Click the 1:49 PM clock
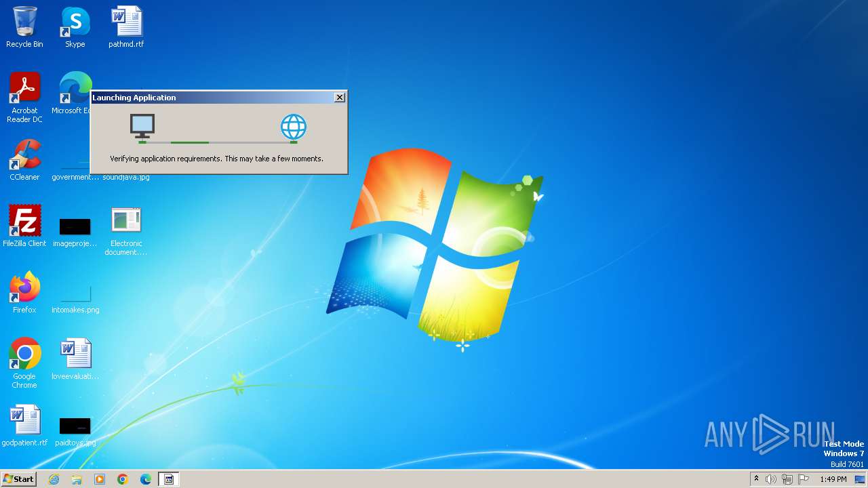 [833, 479]
